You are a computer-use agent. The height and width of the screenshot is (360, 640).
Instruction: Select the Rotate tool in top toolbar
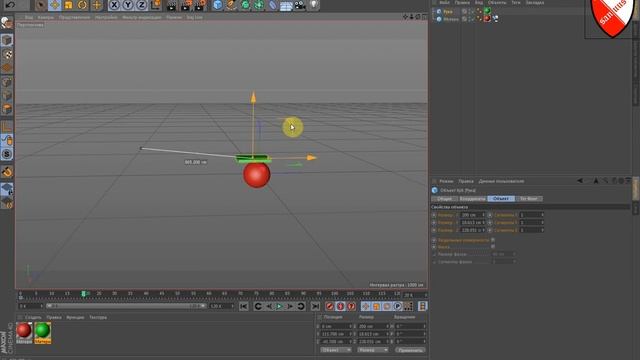click(x=82, y=5)
